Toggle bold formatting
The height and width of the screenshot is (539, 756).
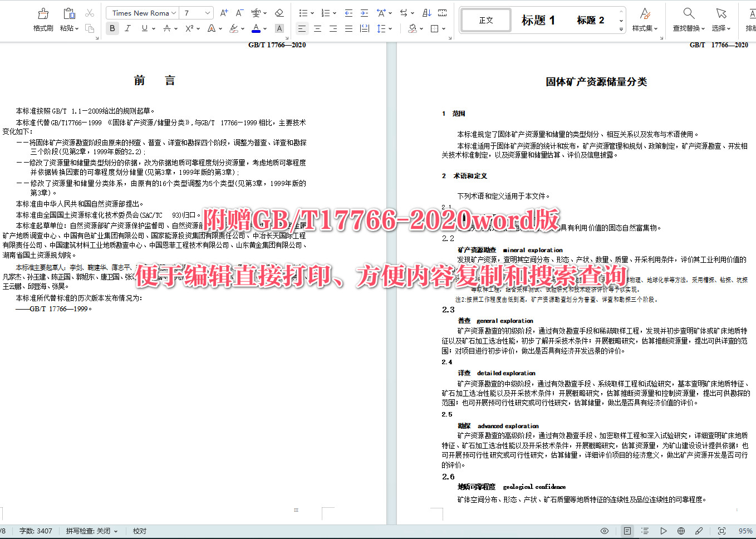coord(112,28)
